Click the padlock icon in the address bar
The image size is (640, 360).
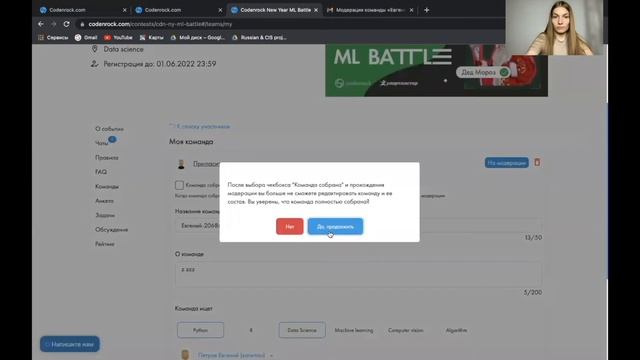(x=82, y=24)
